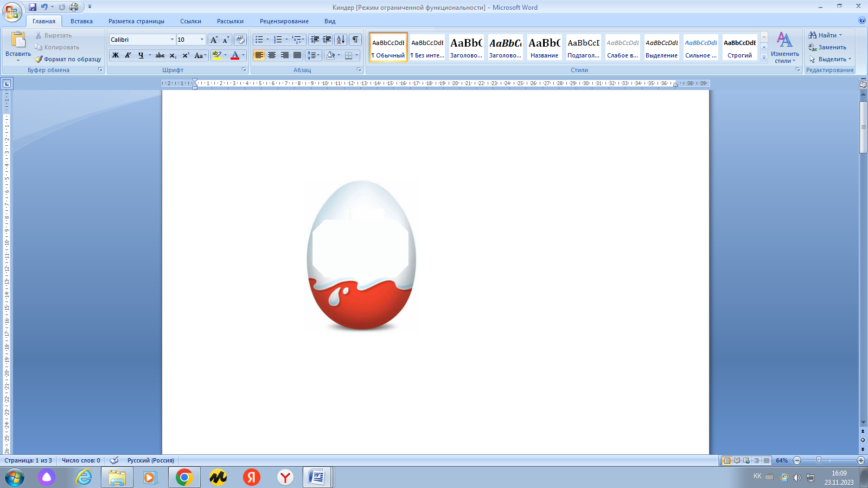Click the zoom slider handle
The height and width of the screenshot is (488, 868).
(x=819, y=460)
